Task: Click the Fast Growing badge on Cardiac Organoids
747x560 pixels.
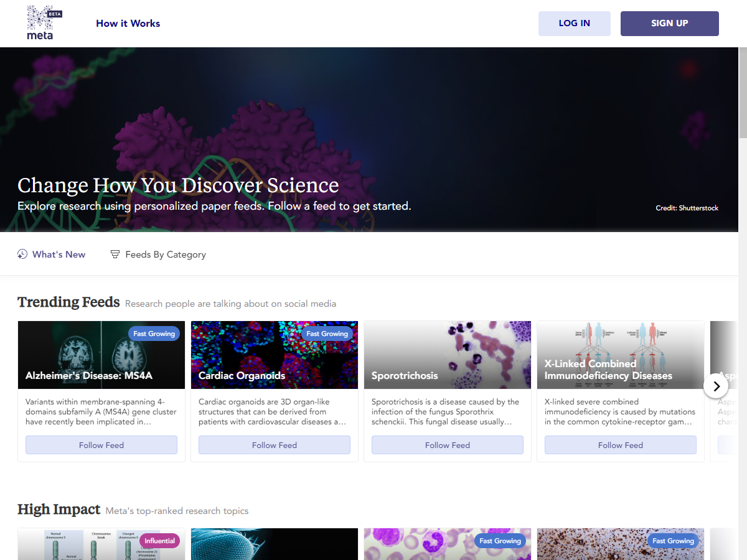Action: pyautogui.click(x=327, y=334)
